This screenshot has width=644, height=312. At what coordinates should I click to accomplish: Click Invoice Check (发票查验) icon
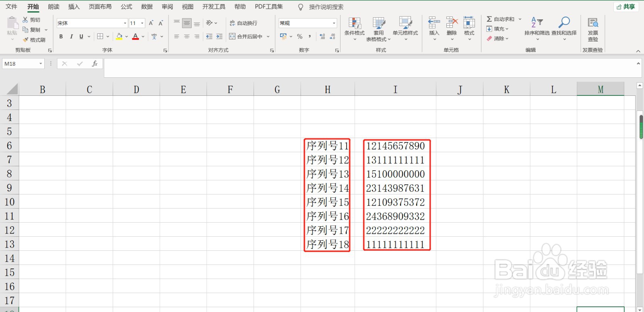[x=593, y=23]
